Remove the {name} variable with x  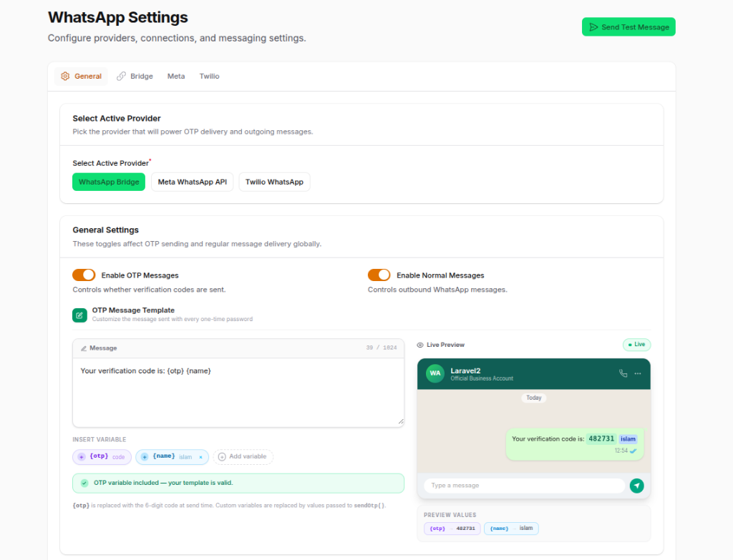200,457
